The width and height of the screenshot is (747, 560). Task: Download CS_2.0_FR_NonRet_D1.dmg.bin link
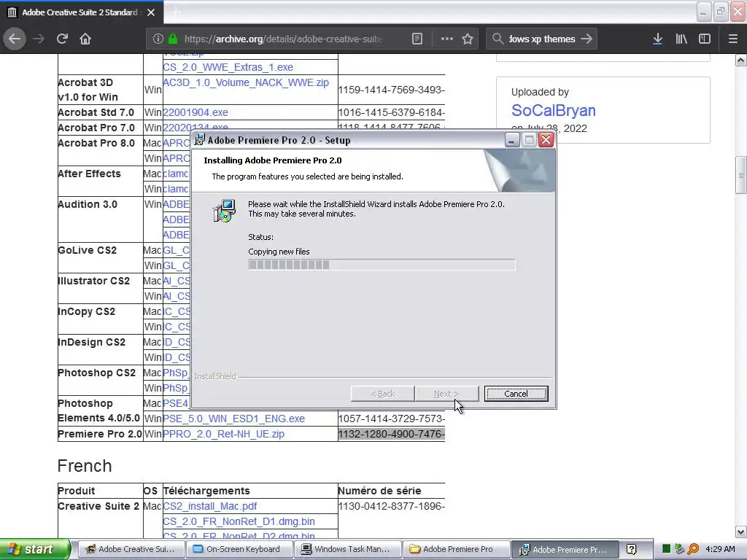(x=239, y=521)
